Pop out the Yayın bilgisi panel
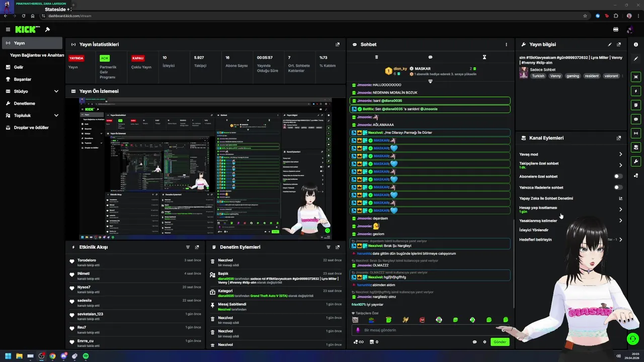 pyautogui.click(x=619, y=44)
